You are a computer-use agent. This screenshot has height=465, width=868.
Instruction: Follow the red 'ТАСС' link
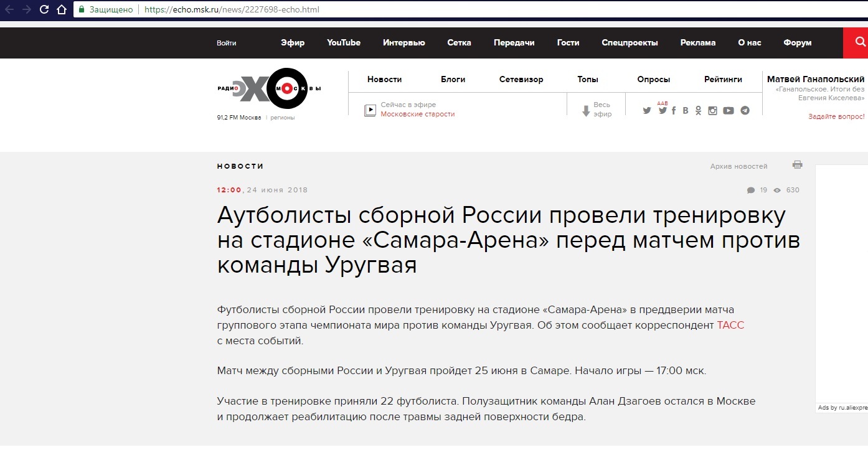tap(730, 325)
